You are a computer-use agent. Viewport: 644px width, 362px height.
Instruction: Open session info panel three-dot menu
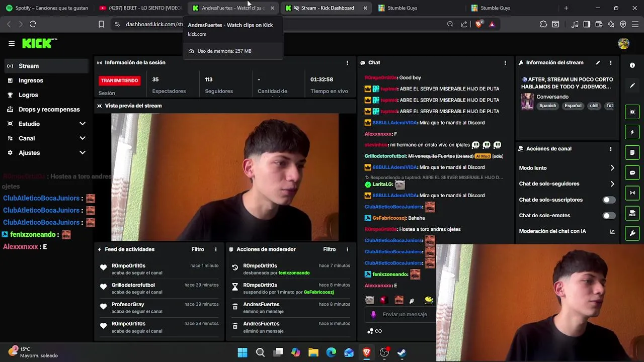click(x=347, y=63)
